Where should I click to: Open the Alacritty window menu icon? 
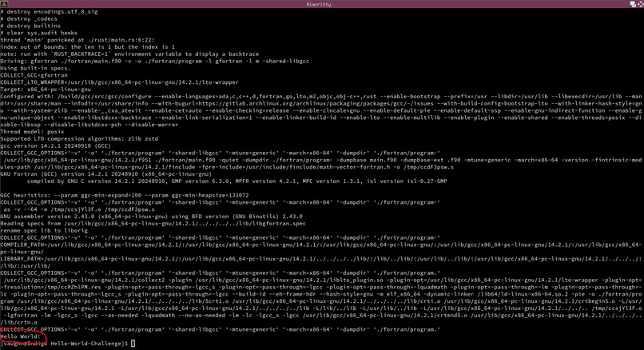coord(4,4)
